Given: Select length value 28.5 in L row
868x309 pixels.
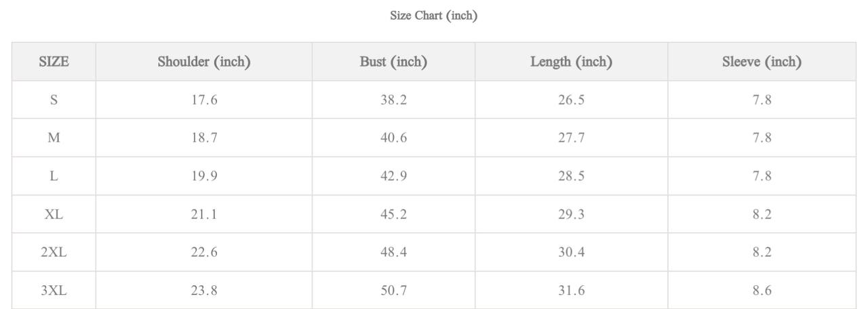Looking at the screenshot, I should 571,176.
